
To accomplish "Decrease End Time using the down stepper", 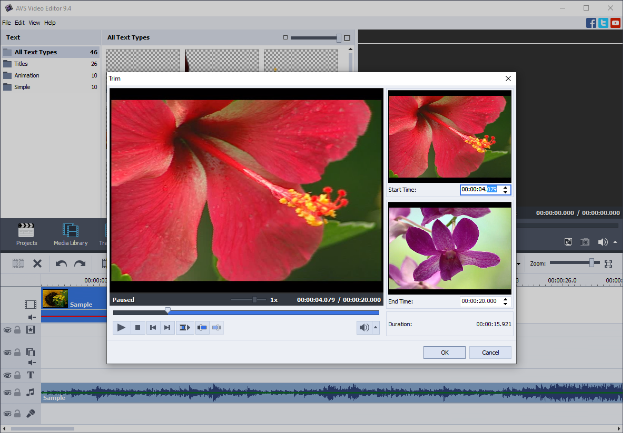I will coord(506,303).
